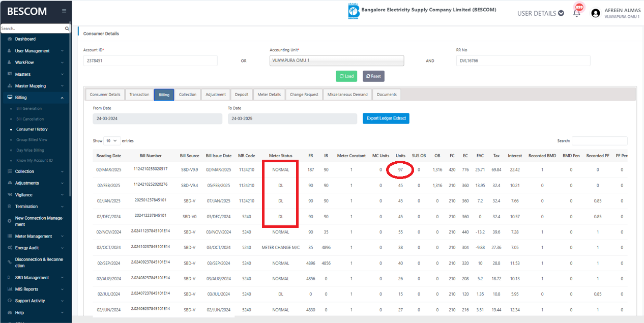Click the green Load button
Image resolution: width=644 pixels, height=323 pixels.
tap(346, 76)
